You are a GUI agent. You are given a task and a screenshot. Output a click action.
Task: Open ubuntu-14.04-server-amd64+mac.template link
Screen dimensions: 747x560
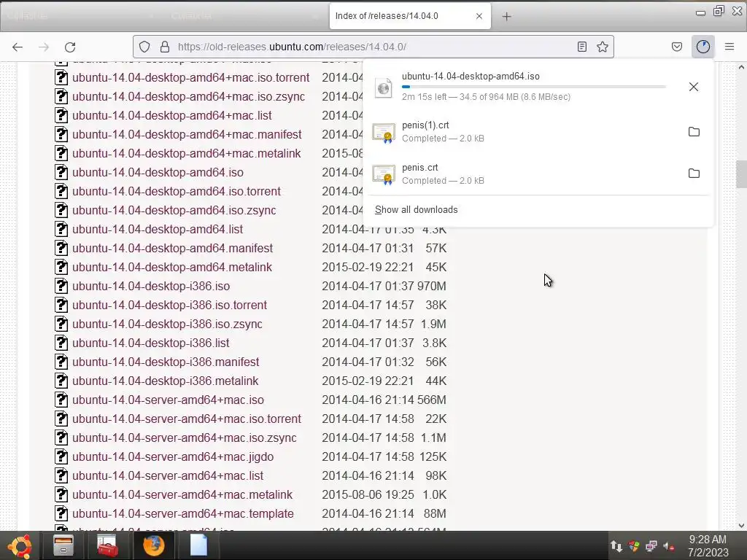click(x=183, y=514)
